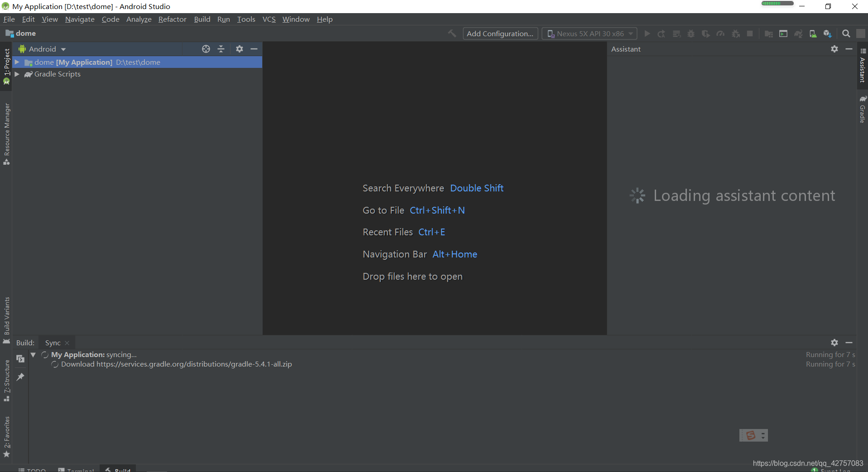Open the File menu
Screen dimensions: 868x472
[x=9, y=19]
